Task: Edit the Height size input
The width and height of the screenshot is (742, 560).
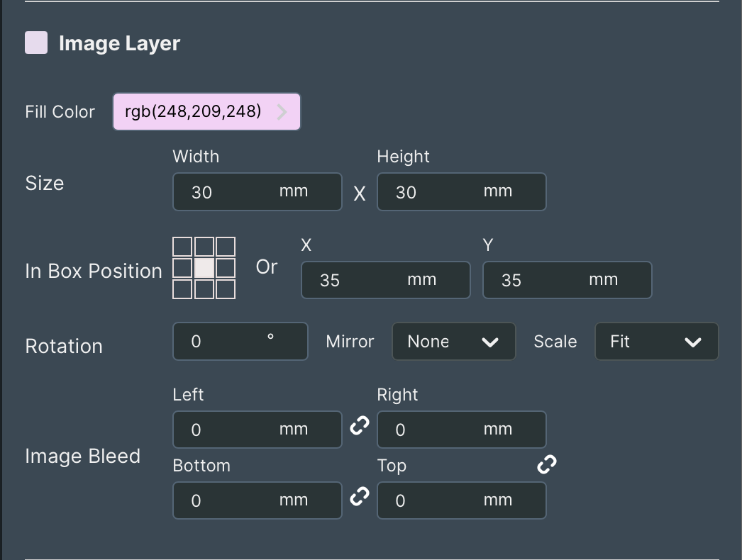Action: pyautogui.click(x=461, y=191)
